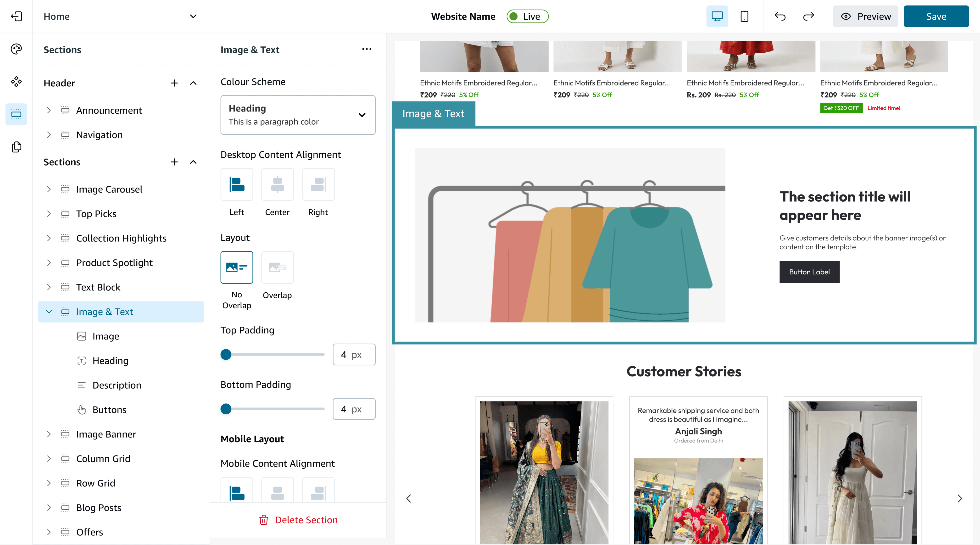Select the Heading item under Image & Text
Image resolution: width=980 pixels, height=545 pixels.
click(x=110, y=361)
